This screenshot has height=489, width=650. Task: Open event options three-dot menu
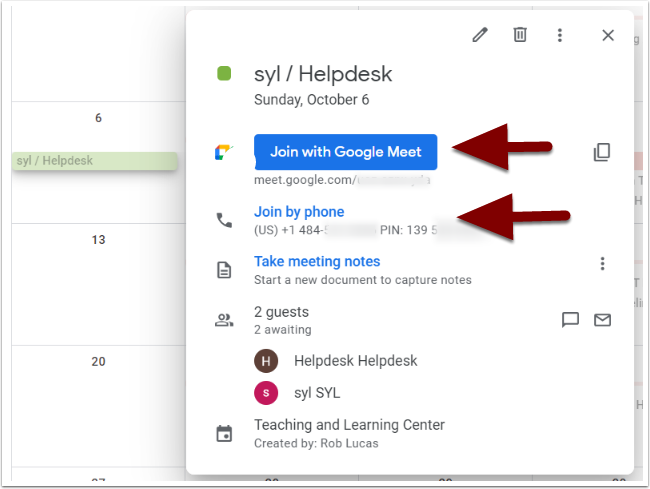[x=560, y=35]
